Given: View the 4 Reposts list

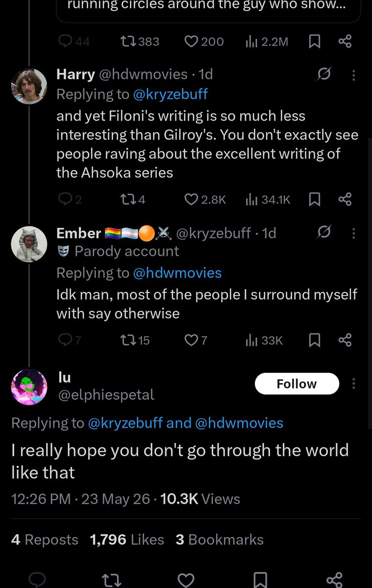Looking at the screenshot, I should (45, 539).
